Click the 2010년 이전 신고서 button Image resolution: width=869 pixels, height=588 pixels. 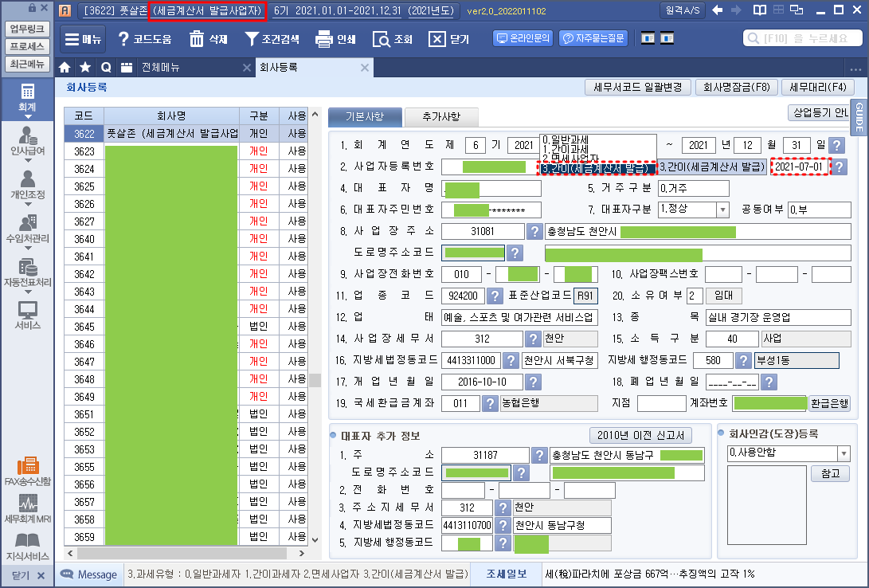click(x=640, y=435)
